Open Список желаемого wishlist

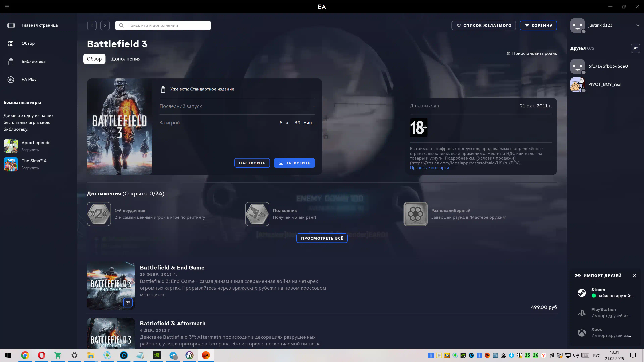pos(484,25)
